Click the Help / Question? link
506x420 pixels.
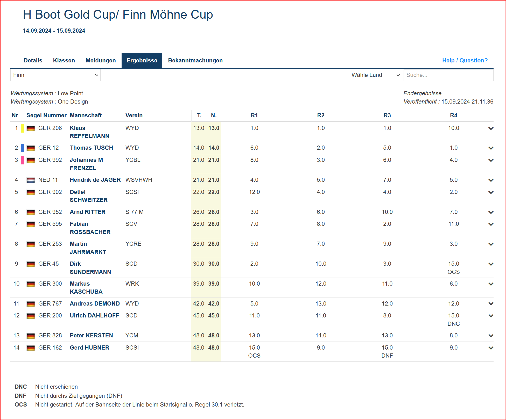[x=465, y=61]
